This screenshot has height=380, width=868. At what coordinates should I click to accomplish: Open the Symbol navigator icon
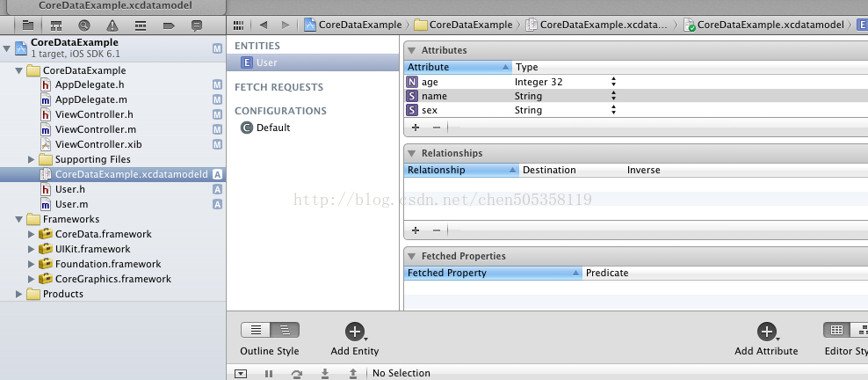click(x=56, y=26)
